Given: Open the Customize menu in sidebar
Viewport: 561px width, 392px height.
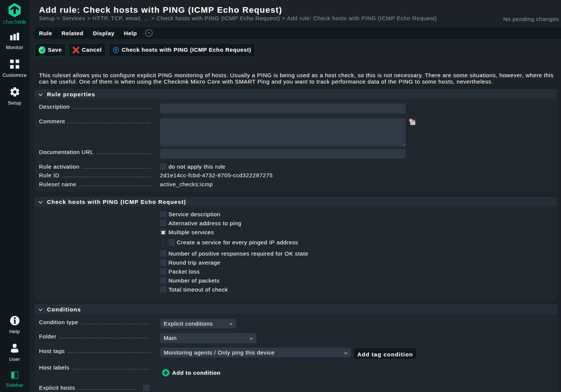Looking at the screenshot, I should [15, 69].
